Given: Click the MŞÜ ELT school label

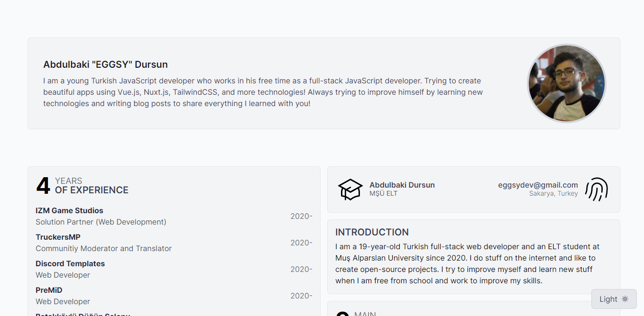Looking at the screenshot, I should click(383, 194).
